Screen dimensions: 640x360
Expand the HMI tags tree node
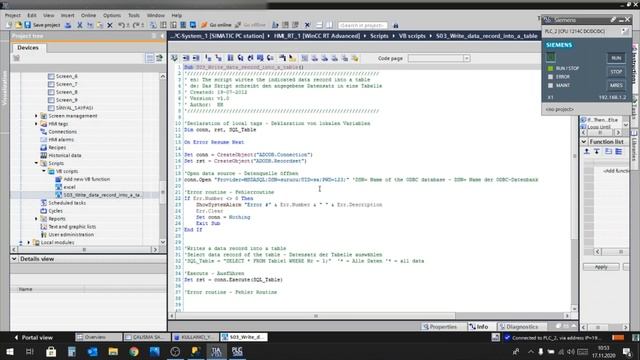pyautogui.click(x=36, y=124)
